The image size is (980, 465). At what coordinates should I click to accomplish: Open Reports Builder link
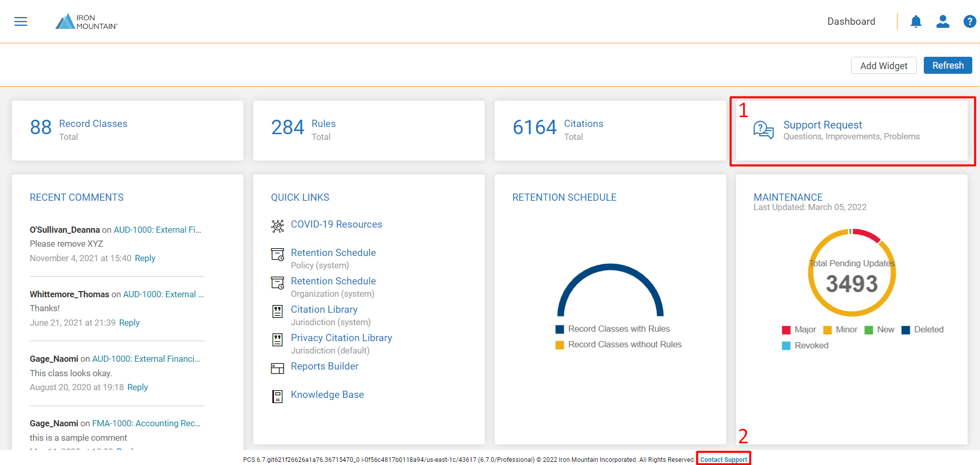coord(324,366)
